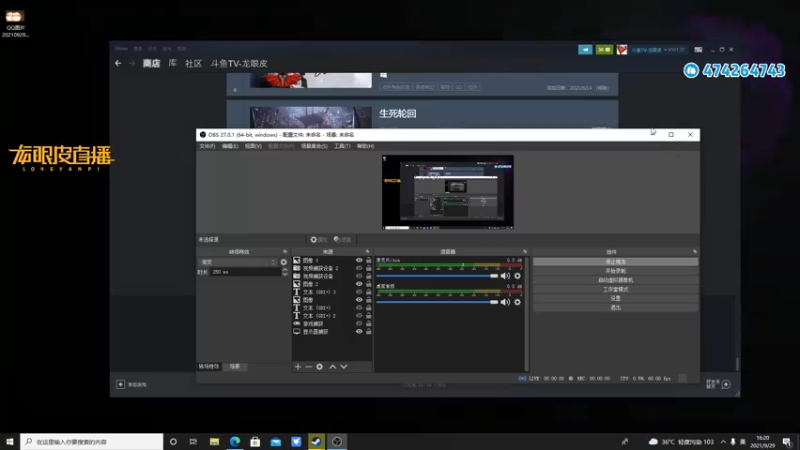Screen dimensions: 800x450
Task: Lock the 游戏捕获 source
Action: (x=368, y=323)
